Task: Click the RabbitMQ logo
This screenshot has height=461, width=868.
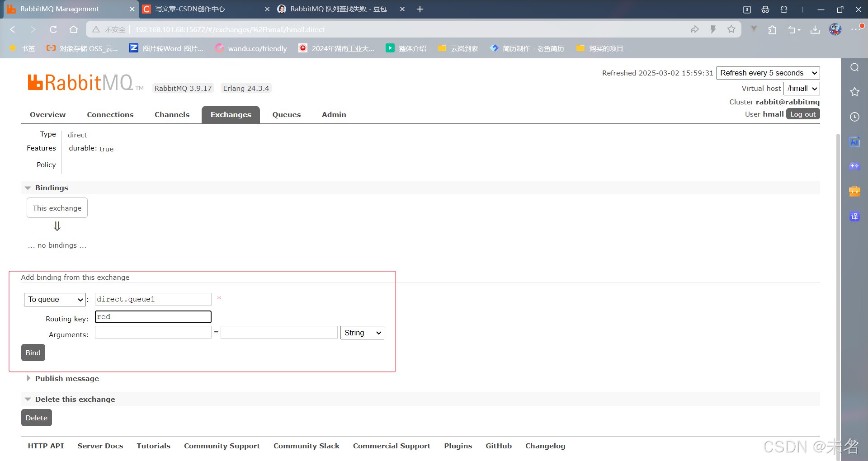Action: 85,83
